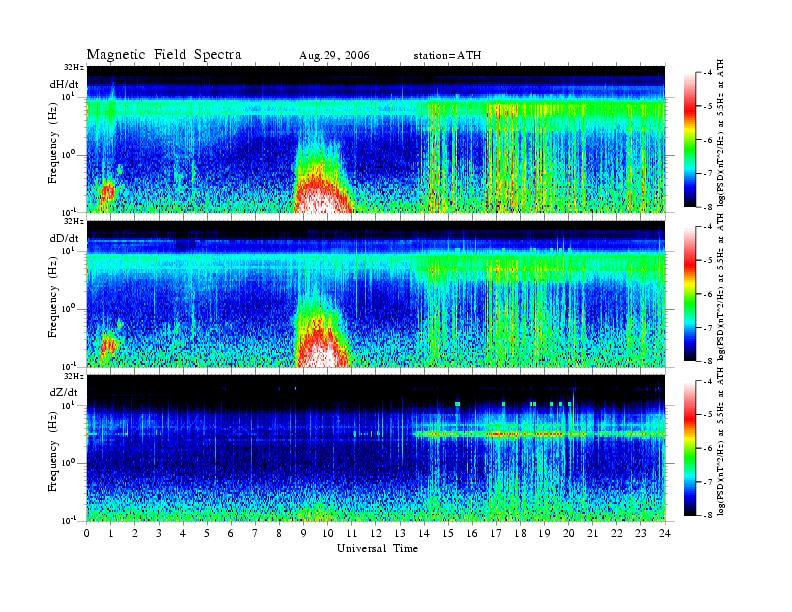This screenshot has height=612, width=792.
Task: Click the dD/dt color scale bar
Action: click(690, 294)
